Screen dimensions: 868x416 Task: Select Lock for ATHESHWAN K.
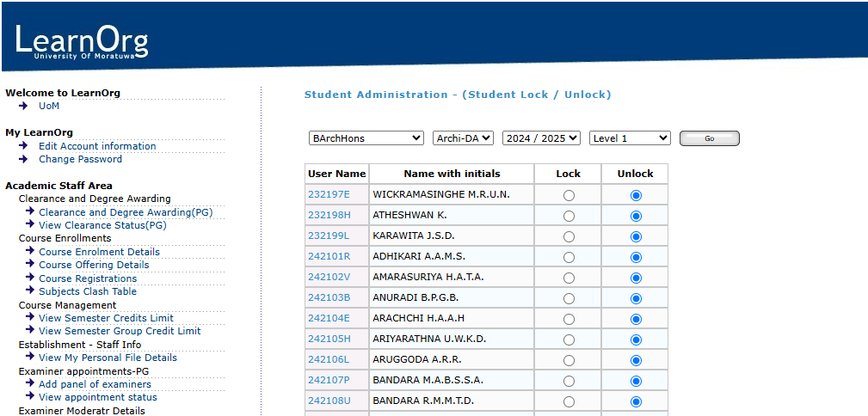tap(569, 216)
